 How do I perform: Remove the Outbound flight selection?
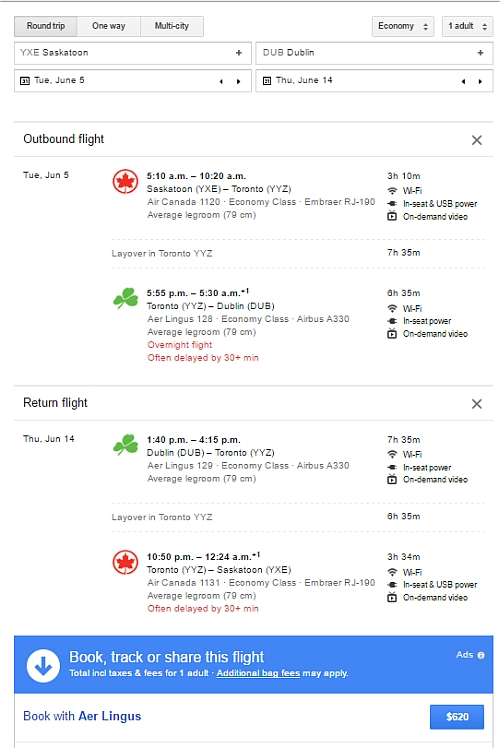point(477,140)
